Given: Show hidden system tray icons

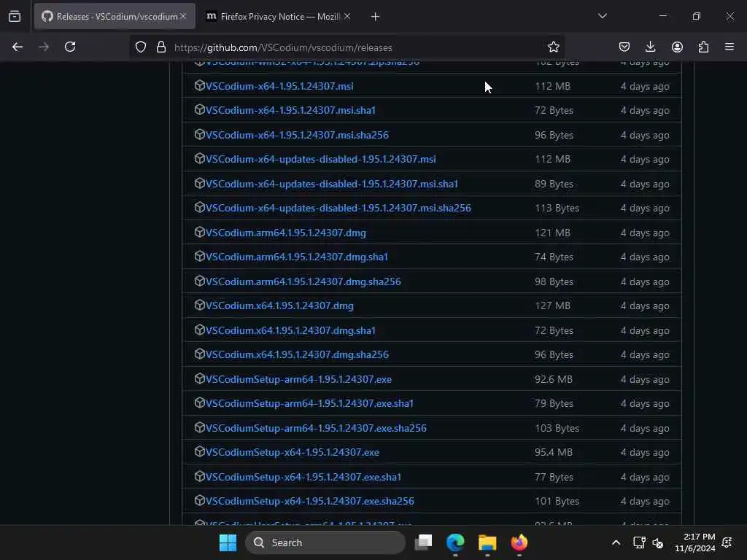Looking at the screenshot, I should pyautogui.click(x=616, y=542).
